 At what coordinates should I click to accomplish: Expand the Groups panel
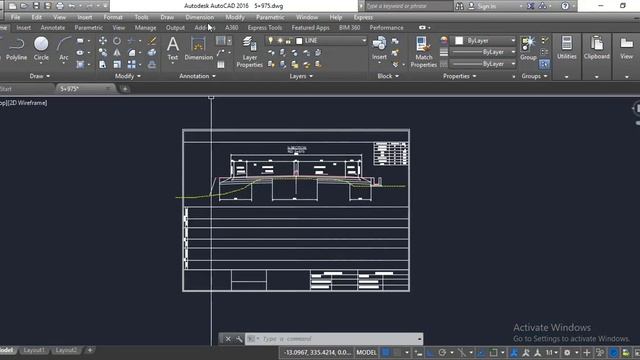point(534,76)
